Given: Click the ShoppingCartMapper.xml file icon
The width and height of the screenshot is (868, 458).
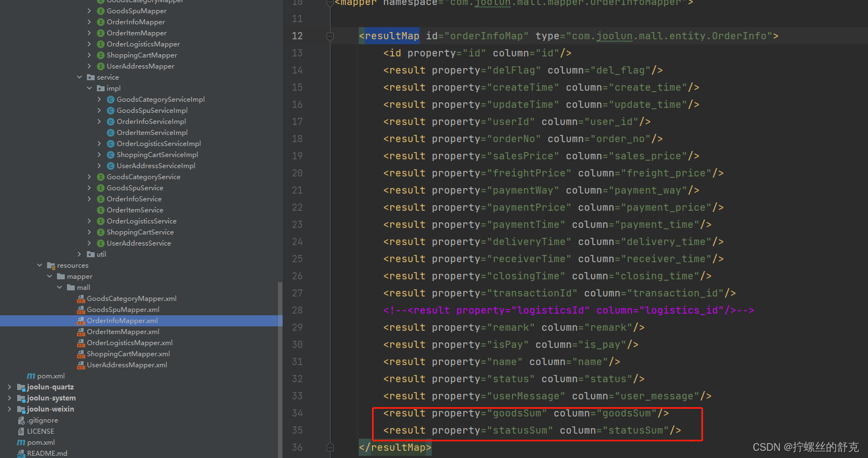Looking at the screenshot, I should coord(81,354).
